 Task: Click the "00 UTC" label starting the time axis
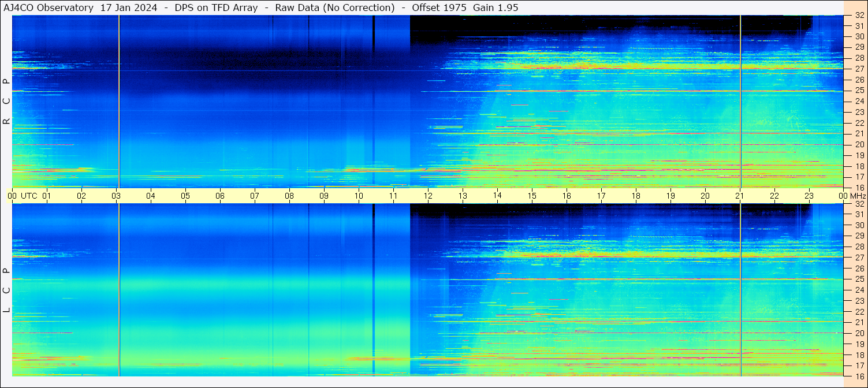click(x=23, y=196)
